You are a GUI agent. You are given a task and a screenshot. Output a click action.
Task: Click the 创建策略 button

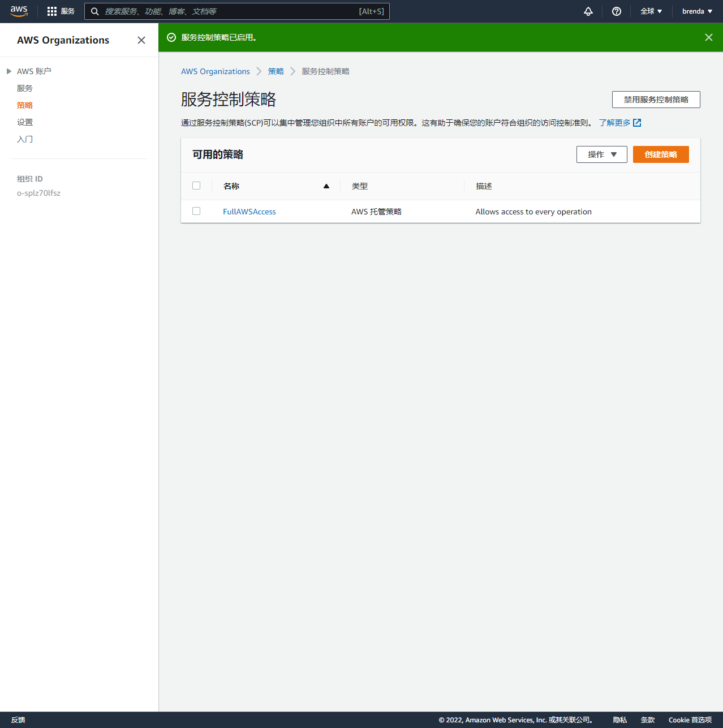click(x=661, y=154)
